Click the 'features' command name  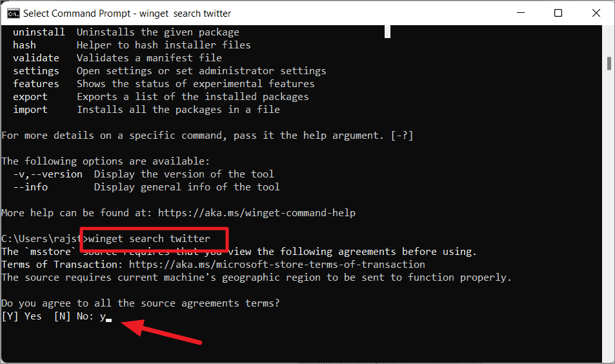pyautogui.click(x=36, y=84)
